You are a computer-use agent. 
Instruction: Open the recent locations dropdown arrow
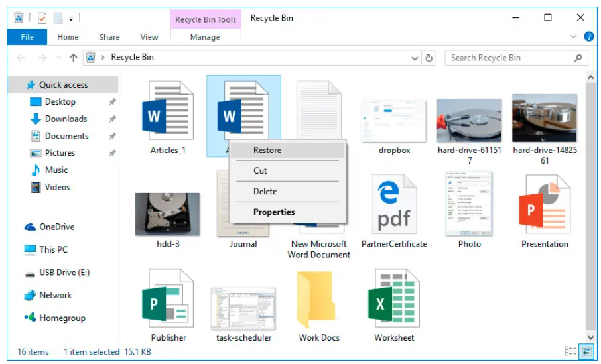(58, 58)
